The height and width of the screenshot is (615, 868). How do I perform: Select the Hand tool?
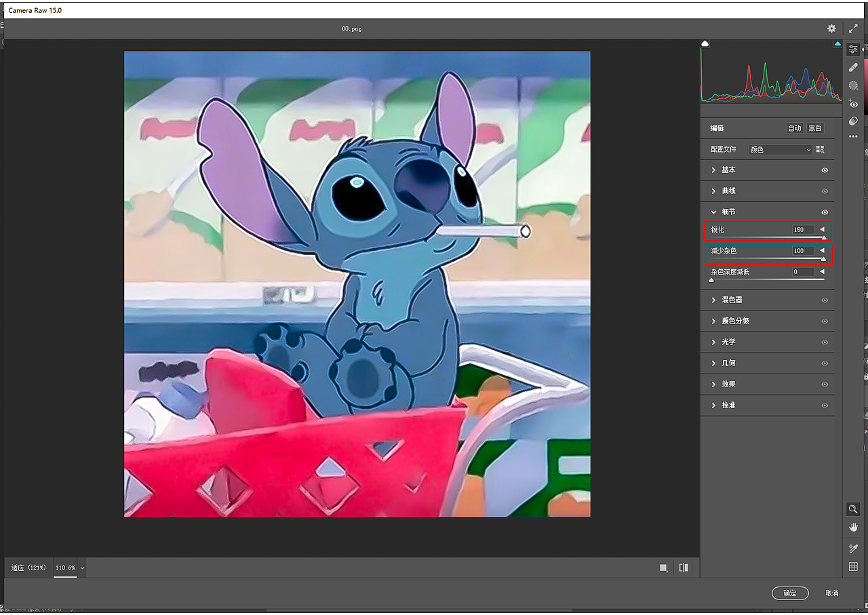coord(853,527)
